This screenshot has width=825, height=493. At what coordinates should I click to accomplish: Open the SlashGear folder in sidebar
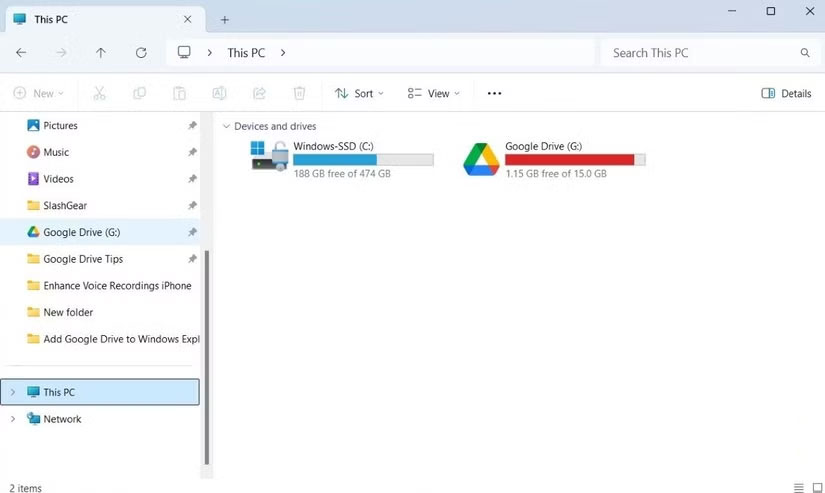(65, 205)
